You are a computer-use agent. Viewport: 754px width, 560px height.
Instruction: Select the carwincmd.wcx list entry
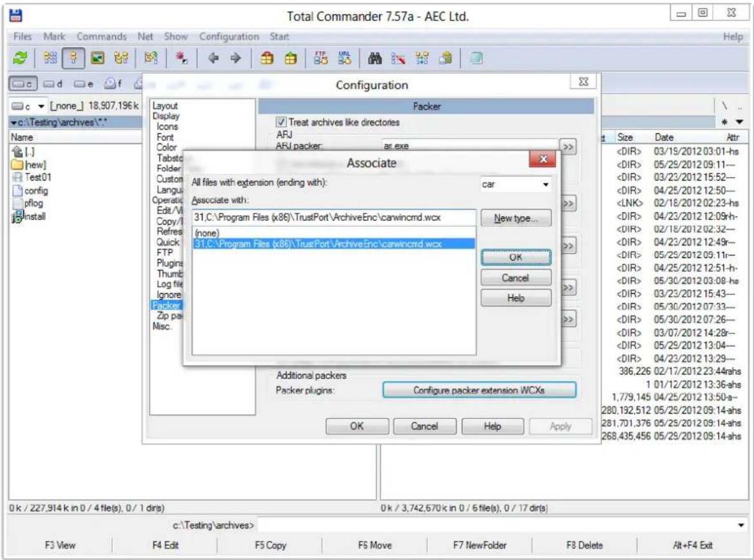(334, 243)
